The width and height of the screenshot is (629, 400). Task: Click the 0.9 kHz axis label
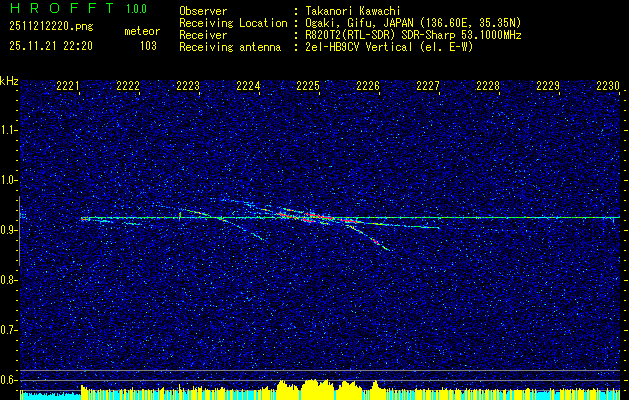[8, 230]
